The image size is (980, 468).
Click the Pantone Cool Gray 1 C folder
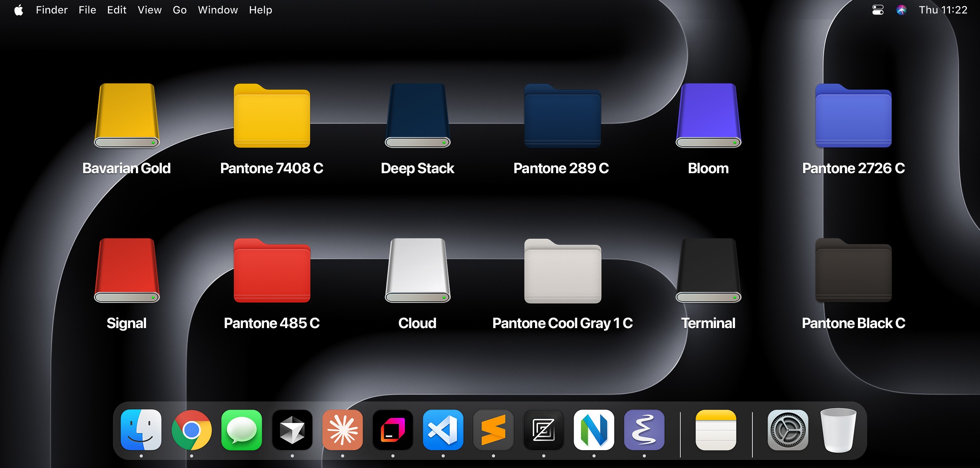pyautogui.click(x=562, y=271)
